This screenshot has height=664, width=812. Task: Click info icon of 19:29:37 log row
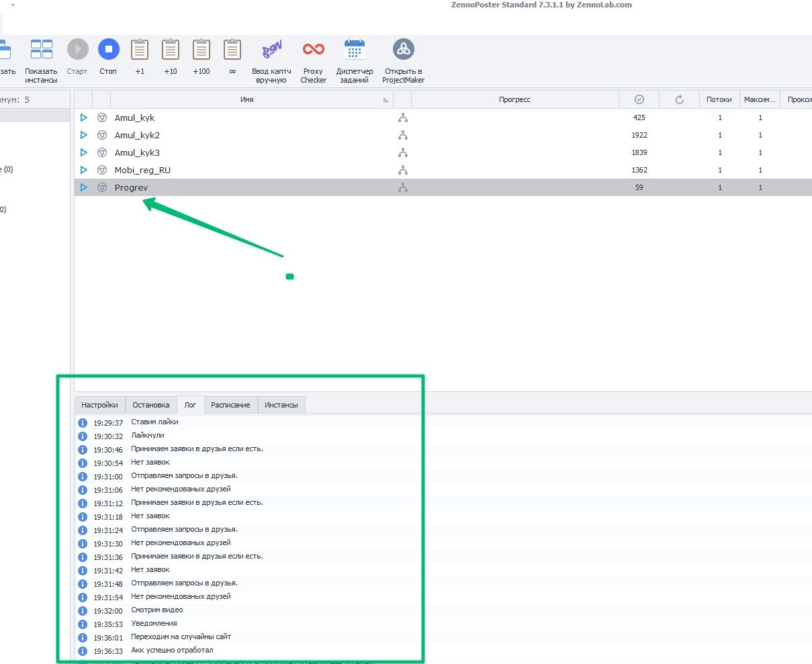[x=83, y=423]
